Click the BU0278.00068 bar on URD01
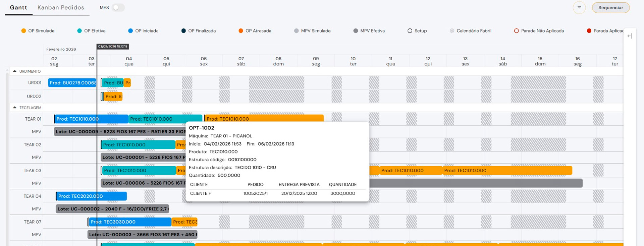 [72, 83]
